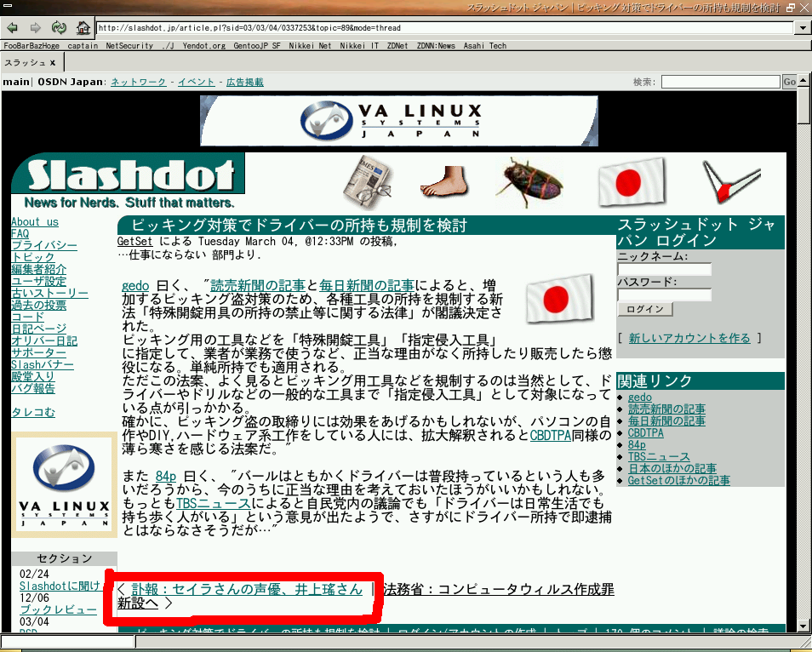Click the 広告掲載 link in OSDN bar

245,82
